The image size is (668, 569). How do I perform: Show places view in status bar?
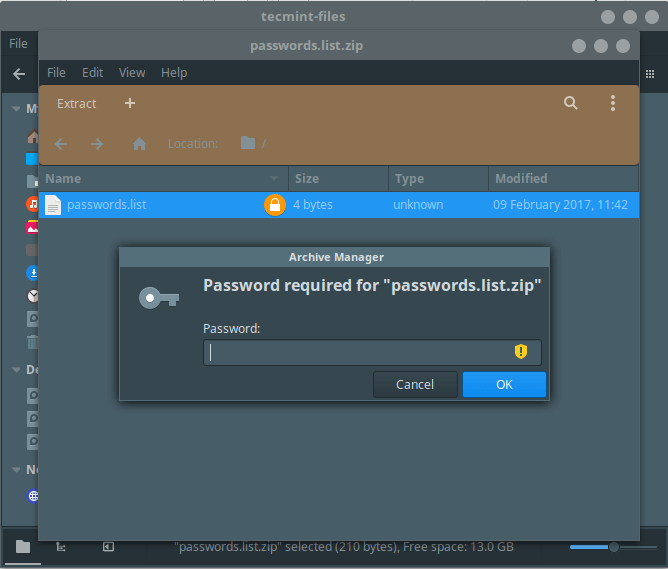[x=23, y=546]
